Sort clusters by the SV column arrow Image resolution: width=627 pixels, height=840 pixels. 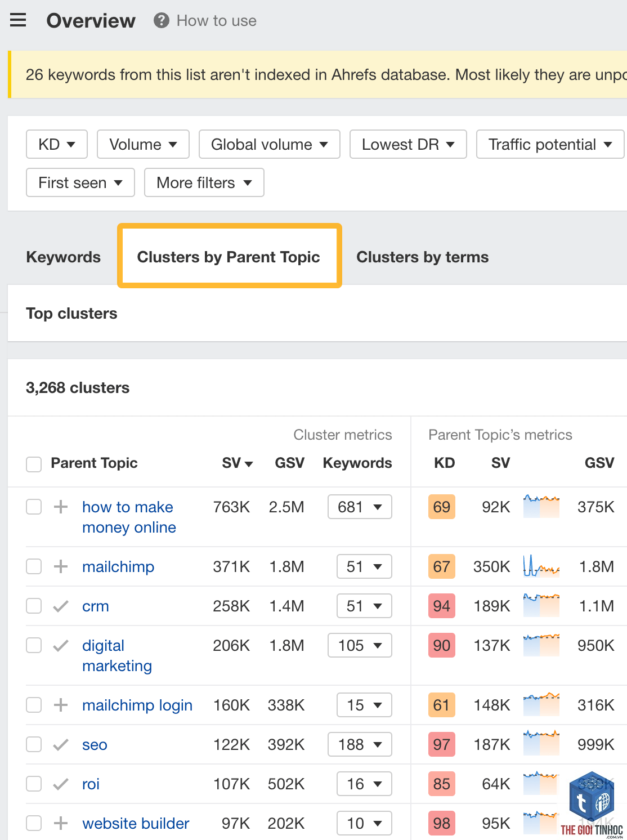click(249, 464)
